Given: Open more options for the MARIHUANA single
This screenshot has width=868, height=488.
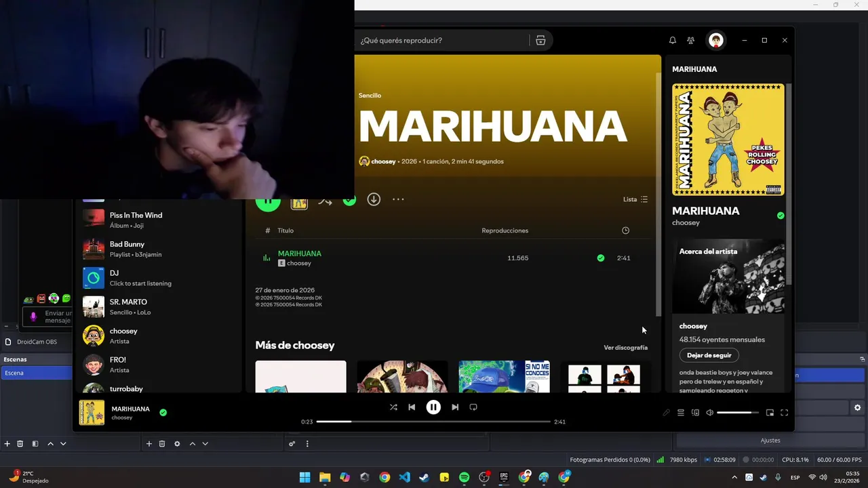Looking at the screenshot, I should pyautogui.click(x=398, y=199).
